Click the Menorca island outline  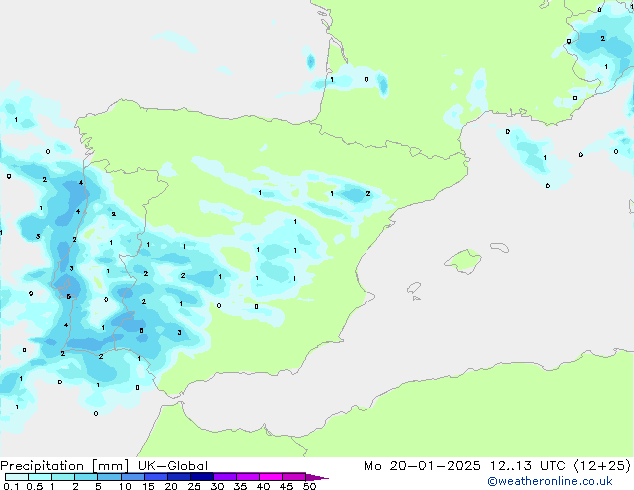click(499, 247)
